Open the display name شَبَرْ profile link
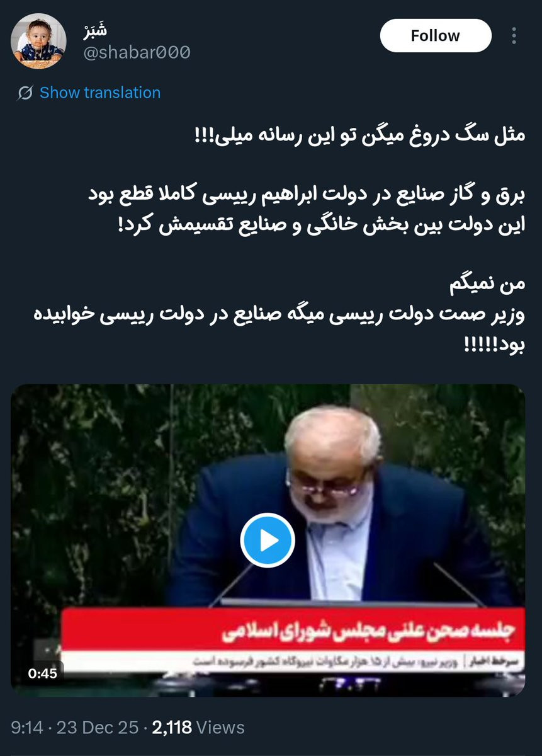This screenshot has height=756, width=542. (95, 29)
